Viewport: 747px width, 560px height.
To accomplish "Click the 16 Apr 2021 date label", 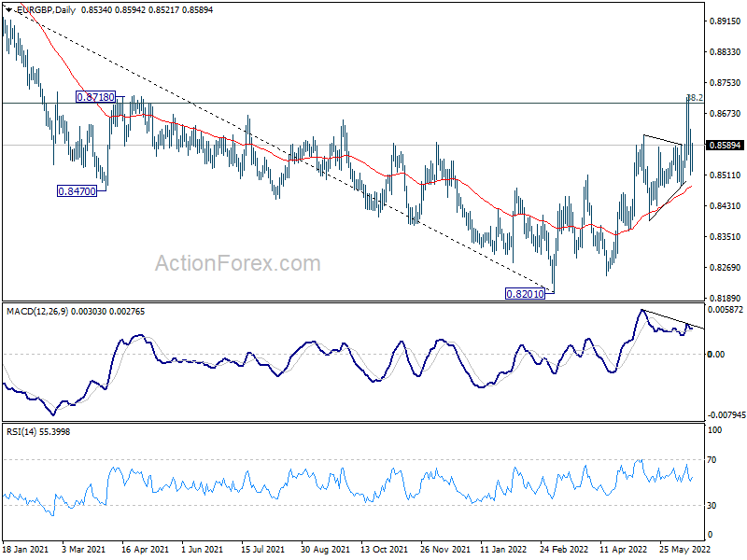I will (145, 550).
